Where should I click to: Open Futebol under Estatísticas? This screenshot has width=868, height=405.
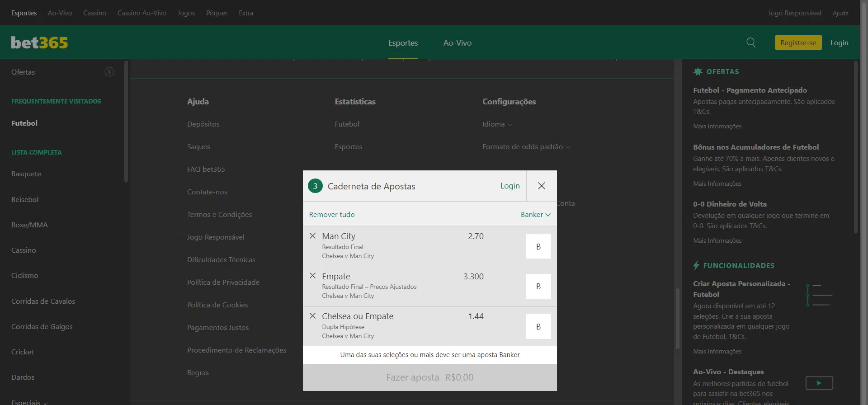[347, 124]
